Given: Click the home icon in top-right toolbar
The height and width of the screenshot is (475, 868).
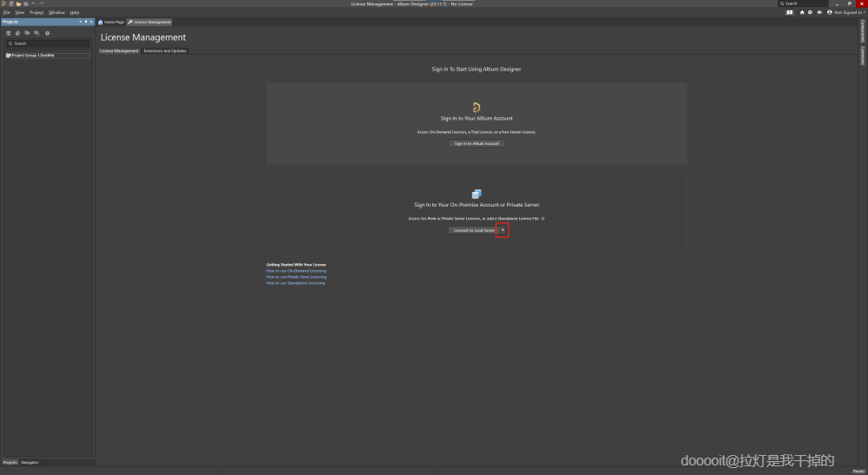Looking at the screenshot, I should (x=801, y=12).
